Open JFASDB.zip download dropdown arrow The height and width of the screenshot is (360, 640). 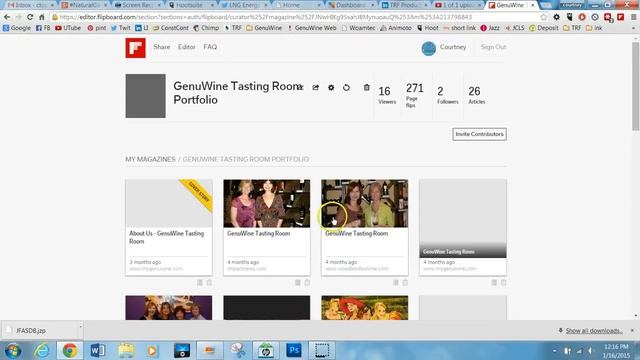(80, 327)
